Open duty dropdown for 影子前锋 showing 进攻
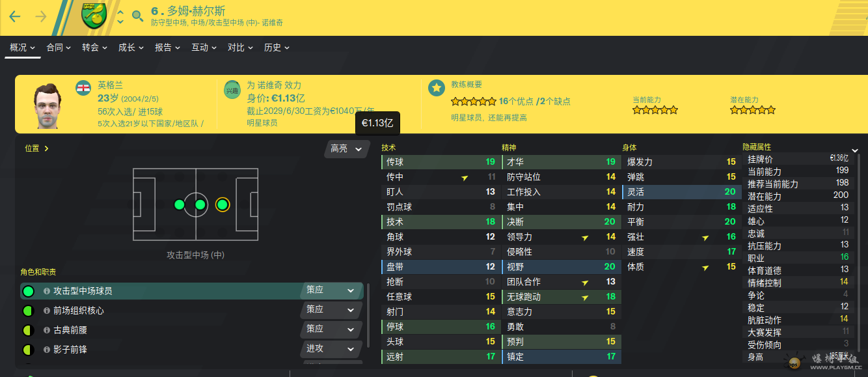The image size is (868, 377). tap(331, 348)
